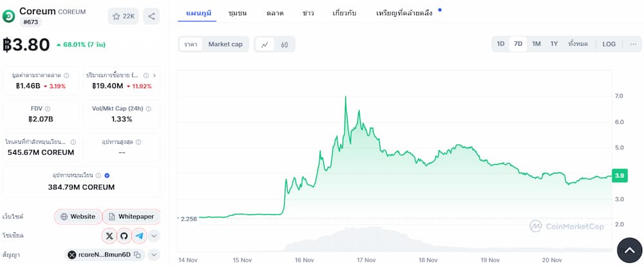Click the share icon button

point(151,16)
